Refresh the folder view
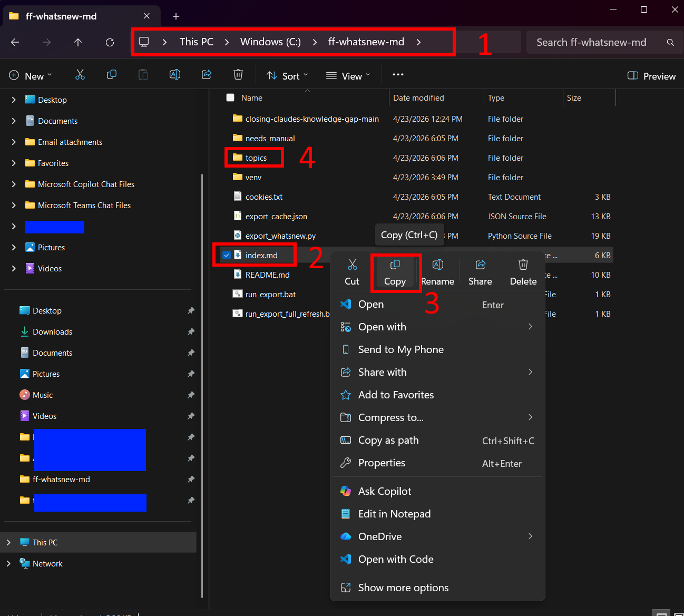Viewport: 684px width, 616px height. pos(110,42)
